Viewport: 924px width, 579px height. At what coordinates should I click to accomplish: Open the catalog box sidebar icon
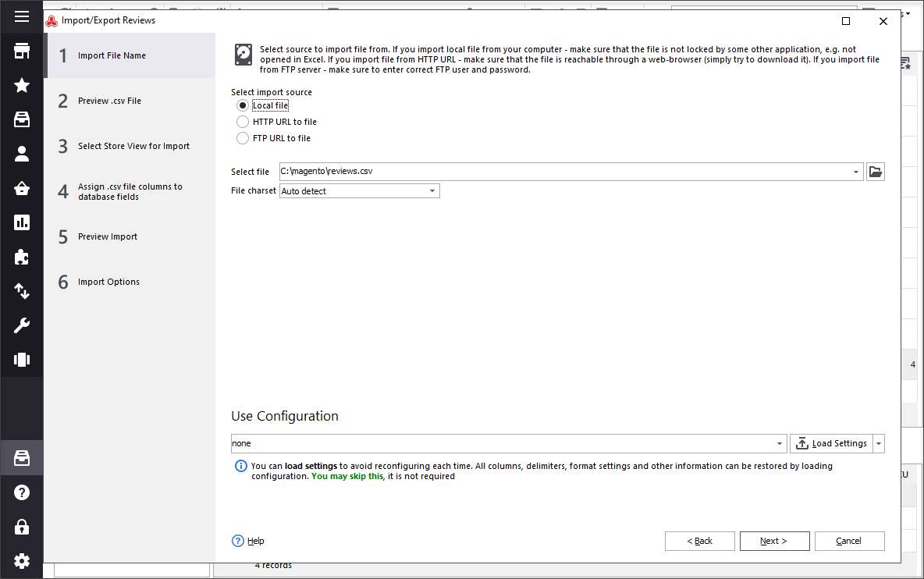click(22, 119)
